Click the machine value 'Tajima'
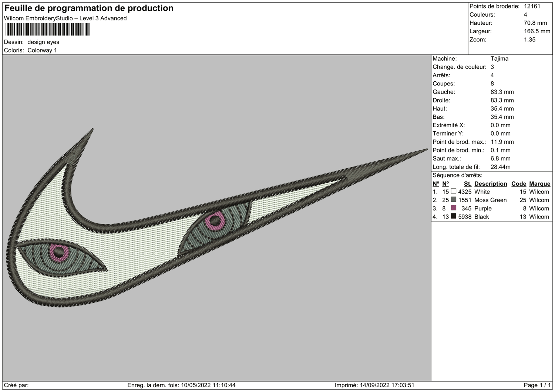The image size is (555, 392). coord(499,59)
